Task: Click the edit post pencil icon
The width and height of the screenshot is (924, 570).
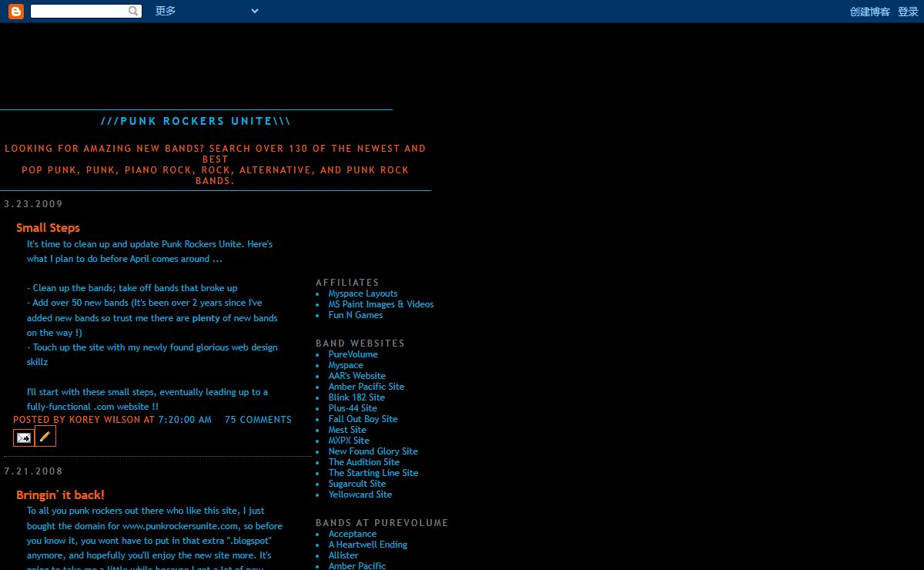Action: 45,437
